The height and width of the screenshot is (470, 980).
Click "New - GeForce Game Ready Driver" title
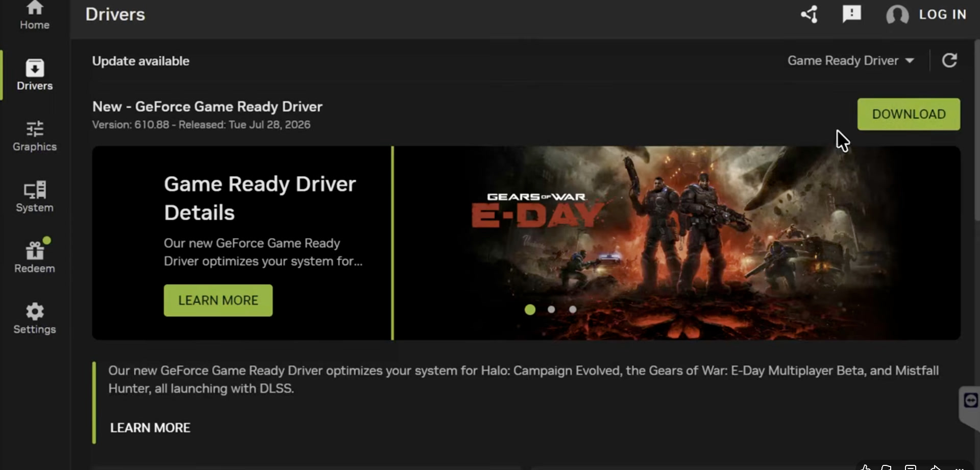click(207, 106)
